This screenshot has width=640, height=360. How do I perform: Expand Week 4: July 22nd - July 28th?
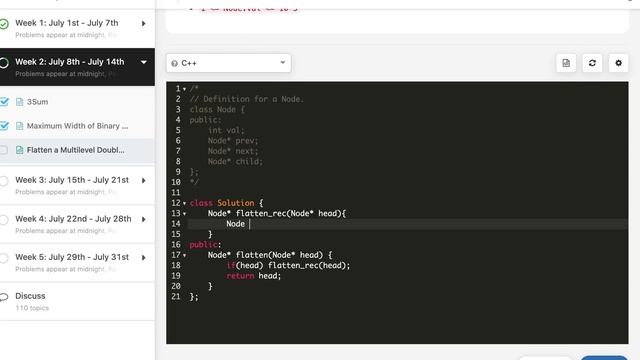[x=144, y=219]
